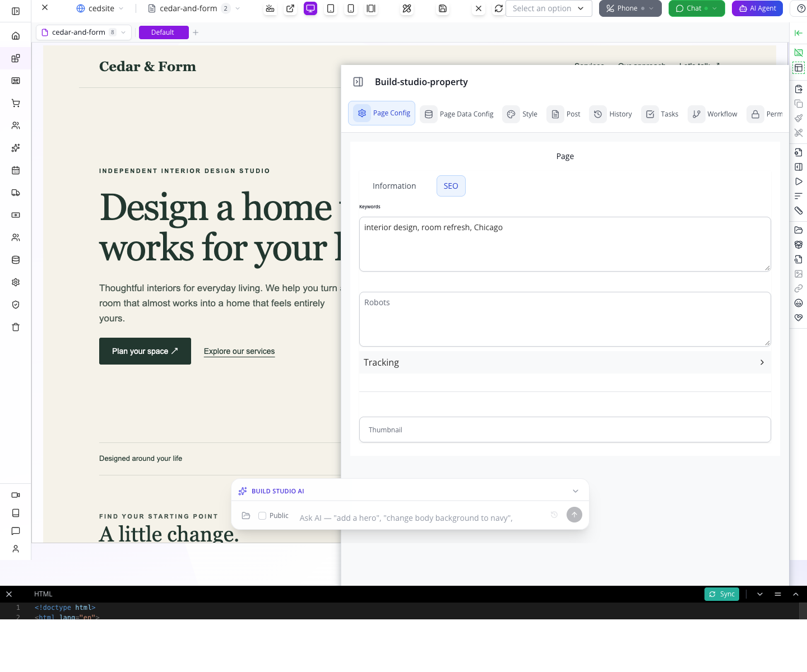Open the database icon in left sidebar

[x=16, y=260]
